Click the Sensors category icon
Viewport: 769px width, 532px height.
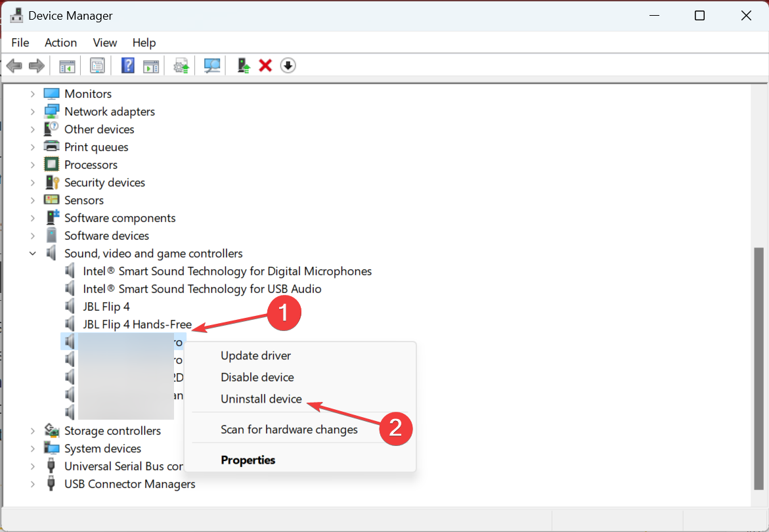coord(51,200)
